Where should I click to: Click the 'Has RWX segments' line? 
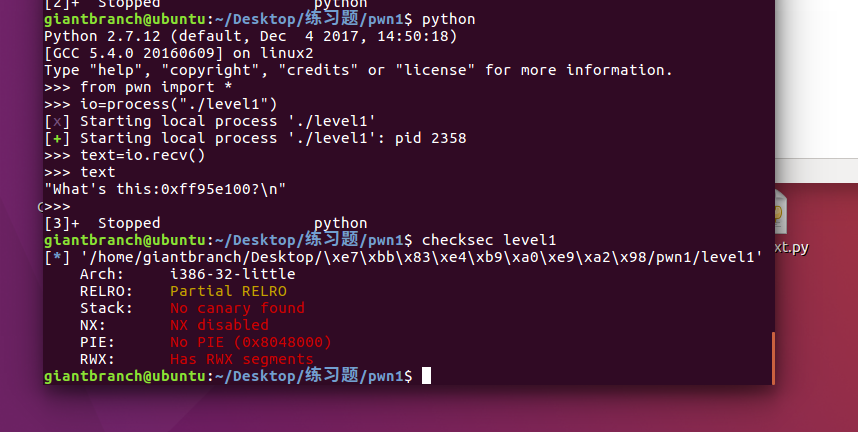coord(241,359)
